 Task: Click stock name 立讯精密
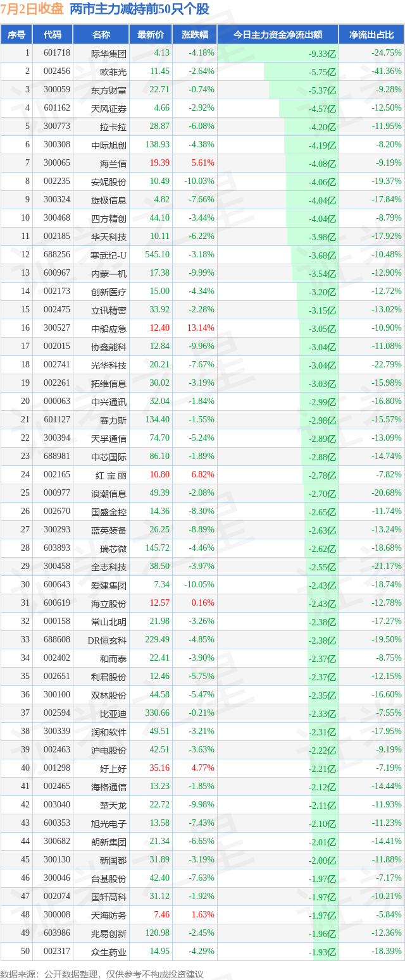[x=109, y=310]
